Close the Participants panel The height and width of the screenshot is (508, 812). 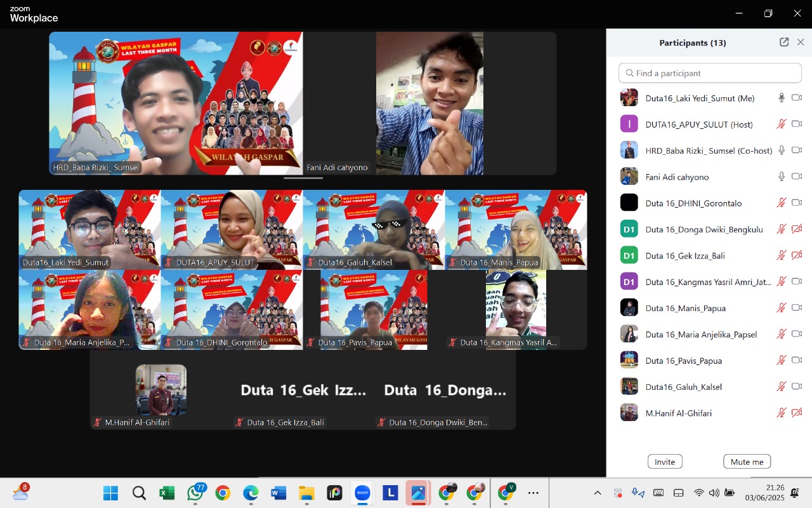pos(801,43)
